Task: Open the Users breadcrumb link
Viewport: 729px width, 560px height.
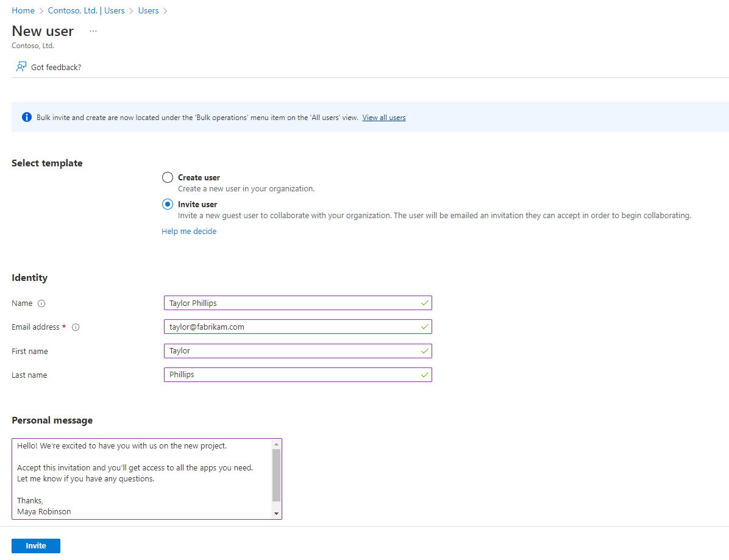Action: tap(148, 11)
